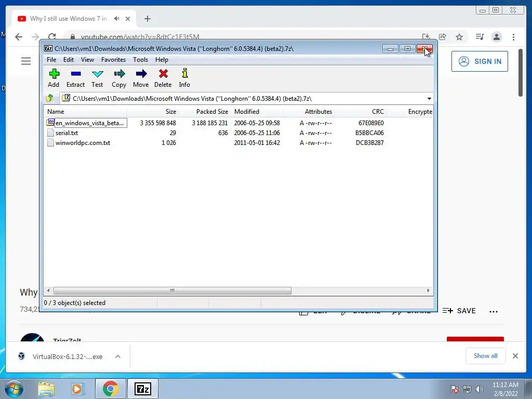
Task: Open Windows Media Player from taskbar
Action: click(x=78, y=389)
